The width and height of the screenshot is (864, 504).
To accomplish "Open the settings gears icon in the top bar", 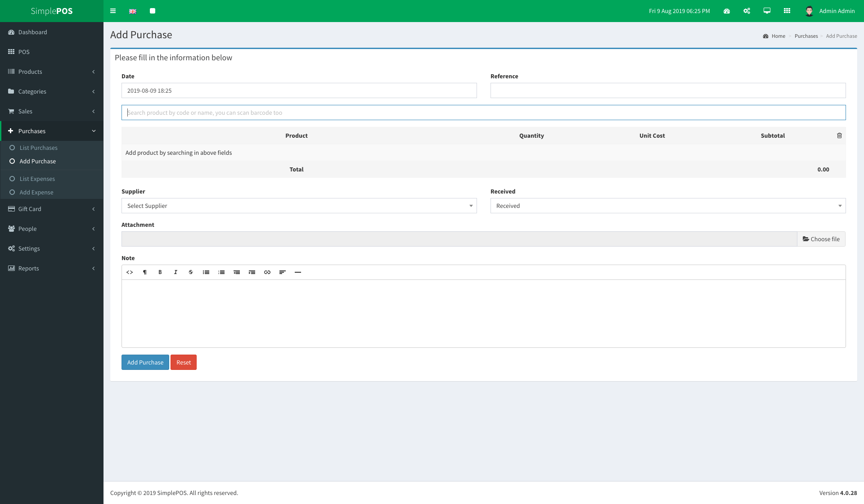I will pyautogui.click(x=747, y=11).
